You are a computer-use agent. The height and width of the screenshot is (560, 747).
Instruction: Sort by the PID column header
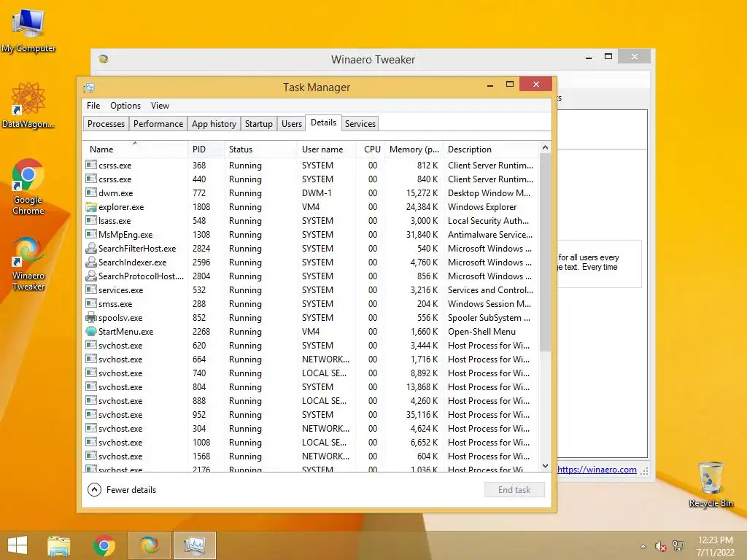pyautogui.click(x=206, y=149)
